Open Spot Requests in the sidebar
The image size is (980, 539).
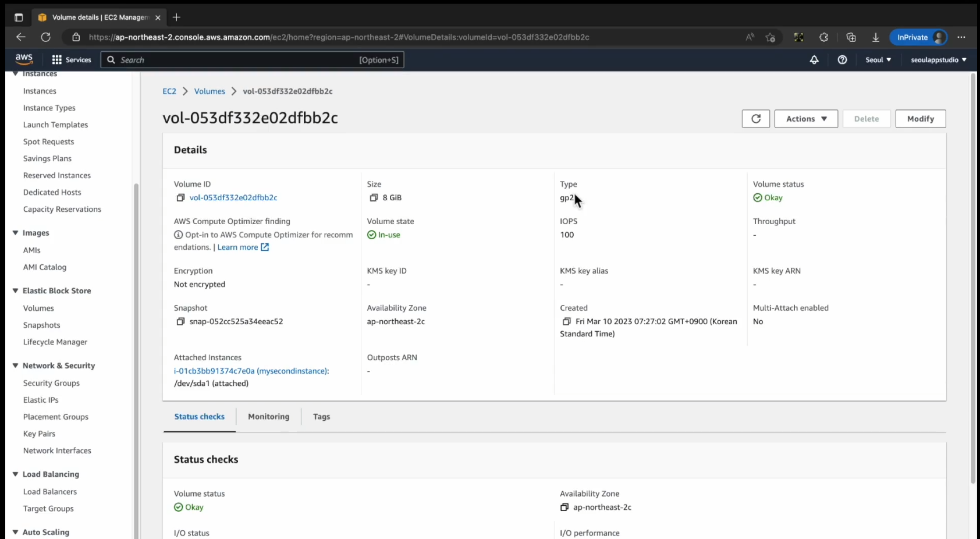pyautogui.click(x=48, y=142)
